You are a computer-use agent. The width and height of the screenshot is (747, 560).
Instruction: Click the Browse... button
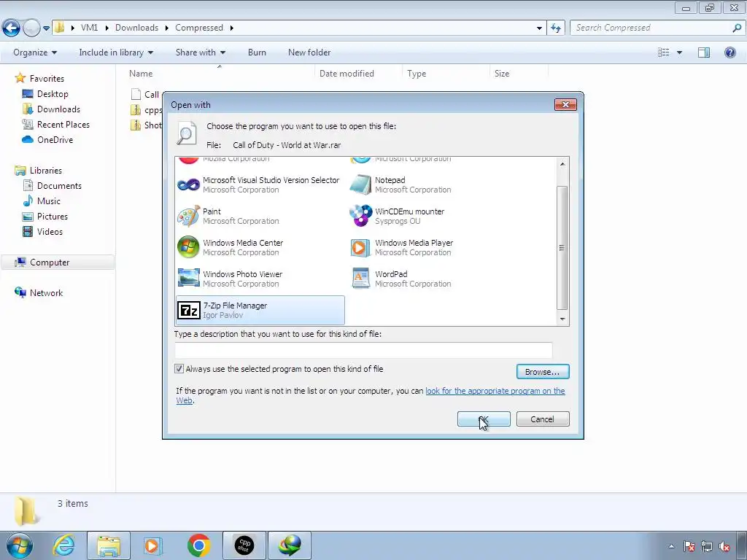(x=543, y=371)
